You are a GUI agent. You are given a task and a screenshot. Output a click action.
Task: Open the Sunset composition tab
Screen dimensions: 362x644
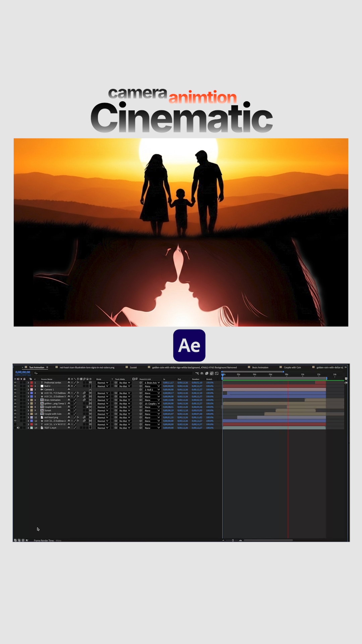point(133,367)
